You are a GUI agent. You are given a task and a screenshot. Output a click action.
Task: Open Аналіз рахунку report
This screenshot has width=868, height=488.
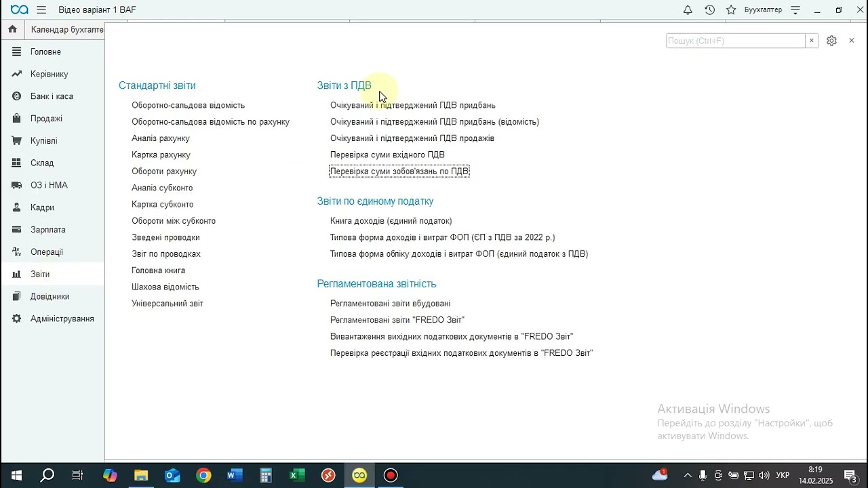(161, 138)
